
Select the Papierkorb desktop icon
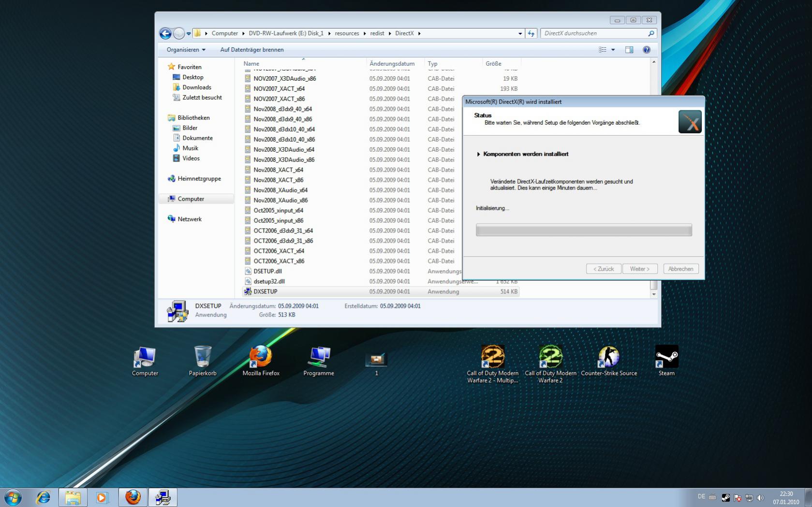pos(203,361)
